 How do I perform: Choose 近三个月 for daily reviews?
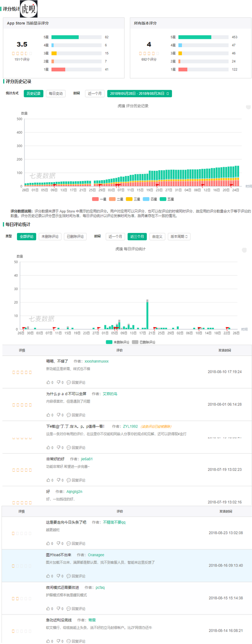(137, 236)
